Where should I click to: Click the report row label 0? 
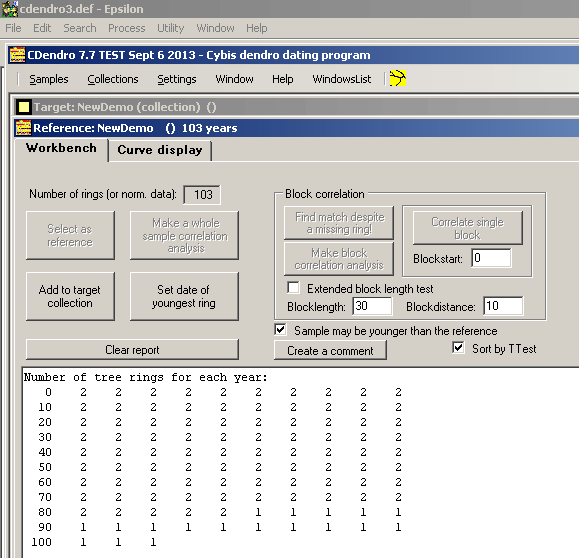[48, 392]
